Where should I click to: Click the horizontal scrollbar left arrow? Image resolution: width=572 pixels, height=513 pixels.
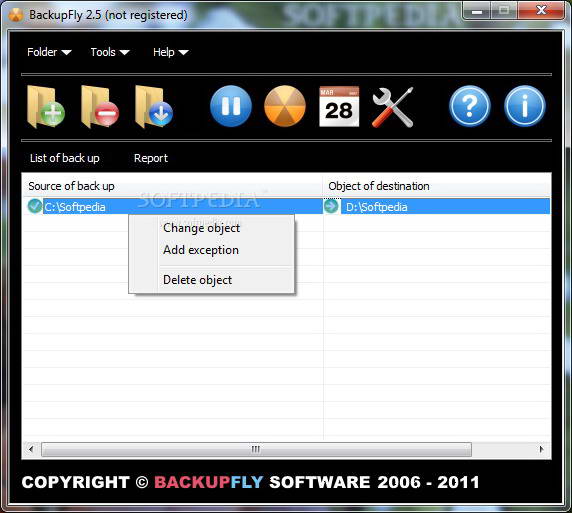pos(31,449)
